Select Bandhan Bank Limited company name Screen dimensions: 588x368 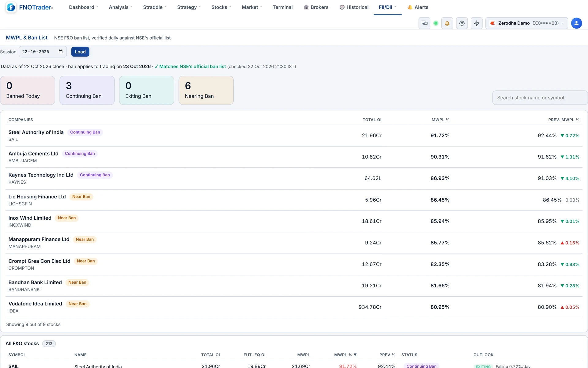(x=35, y=282)
